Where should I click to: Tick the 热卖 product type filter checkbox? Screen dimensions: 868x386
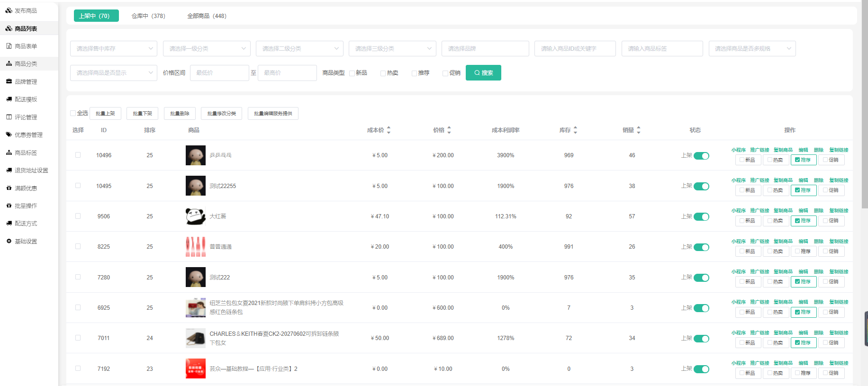pyautogui.click(x=383, y=73)
